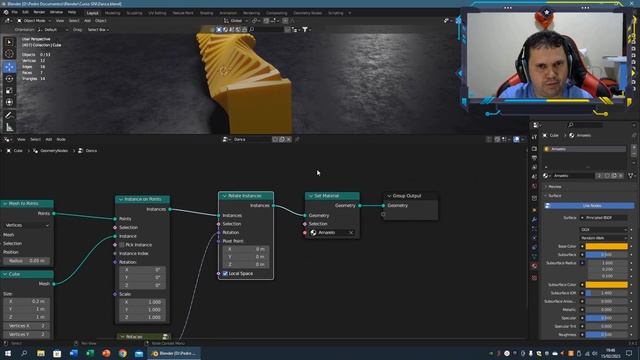Open the Global transform orientation dropdown
Image resolution: width=640 pixels, height=360 pixels.
point(236,20)
